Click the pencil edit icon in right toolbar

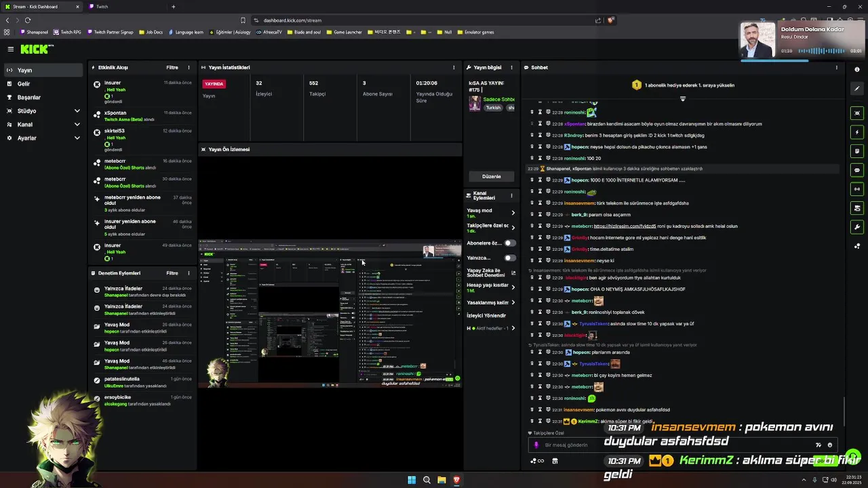click(857, 89)
